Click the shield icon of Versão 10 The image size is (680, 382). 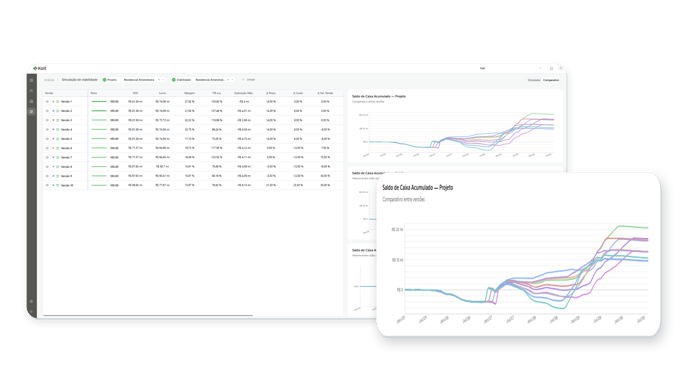click(x=58, y=185)
